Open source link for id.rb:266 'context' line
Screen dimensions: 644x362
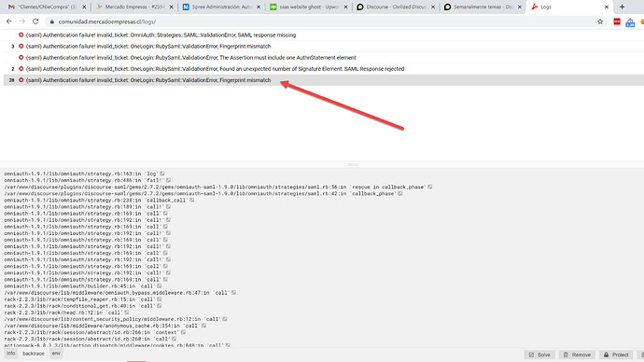tap(183, 332)
